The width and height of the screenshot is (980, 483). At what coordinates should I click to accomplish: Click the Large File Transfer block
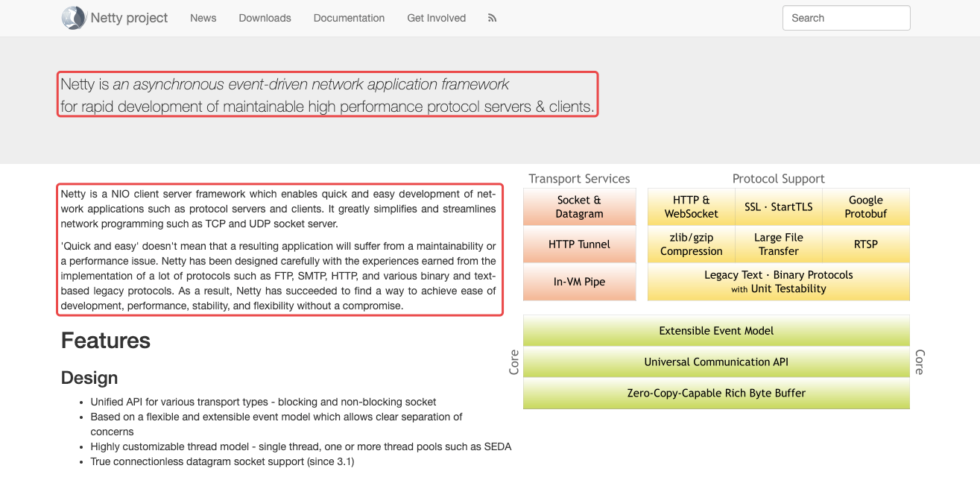[778, 244]
